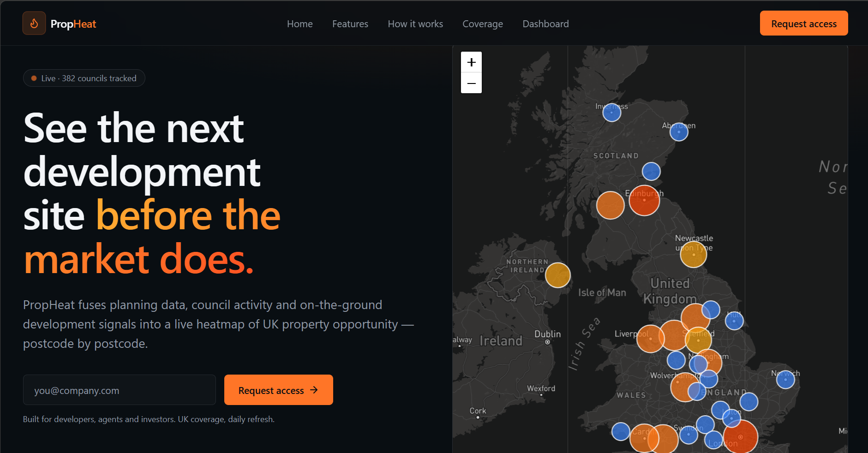This screenshot has height=453, width=868.
Task: Click the Sheffield yellow heat marker
Action: click(x=698, y=340)
